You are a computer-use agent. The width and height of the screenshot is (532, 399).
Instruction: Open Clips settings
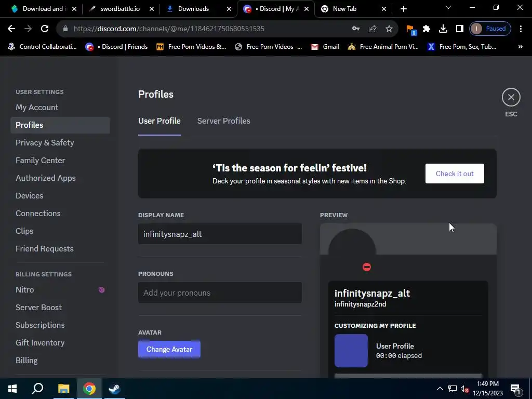[60, 231]
